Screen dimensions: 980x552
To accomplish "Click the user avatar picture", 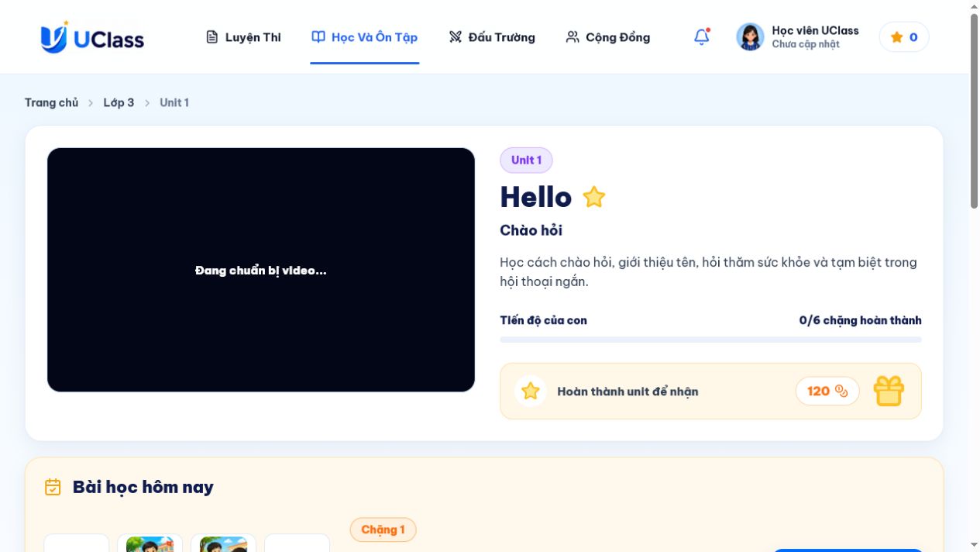I will (x=750, y=36).
